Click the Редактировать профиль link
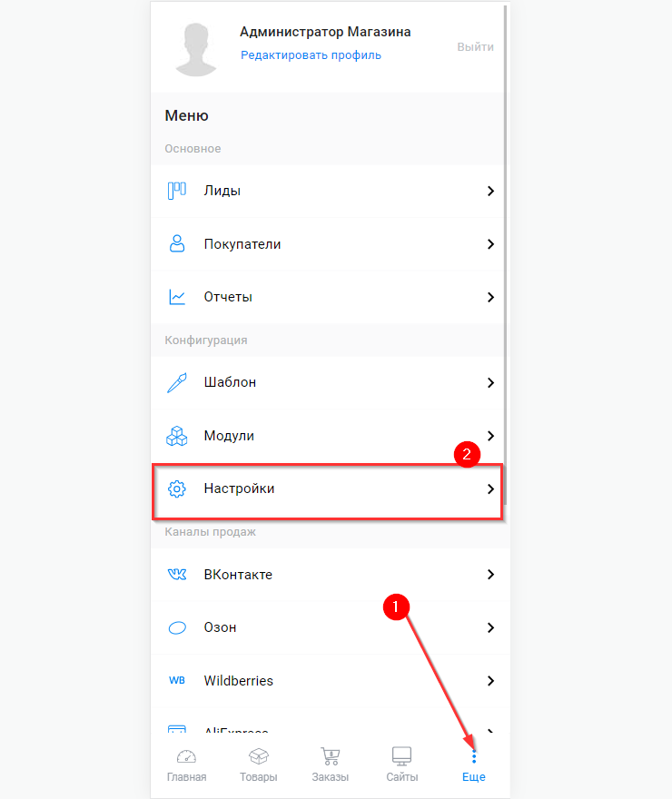 coord(311,55)
